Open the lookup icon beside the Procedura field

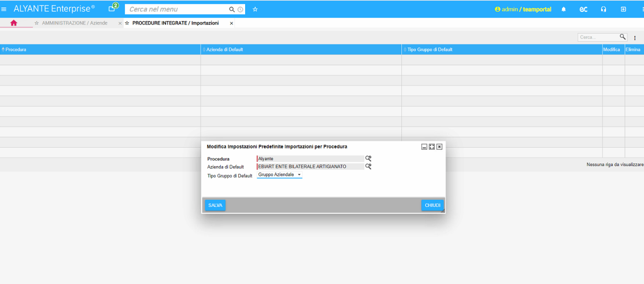[368, 159]
